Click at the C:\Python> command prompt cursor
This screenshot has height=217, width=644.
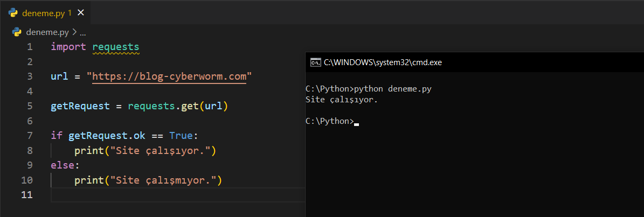(x=356, y=122)
